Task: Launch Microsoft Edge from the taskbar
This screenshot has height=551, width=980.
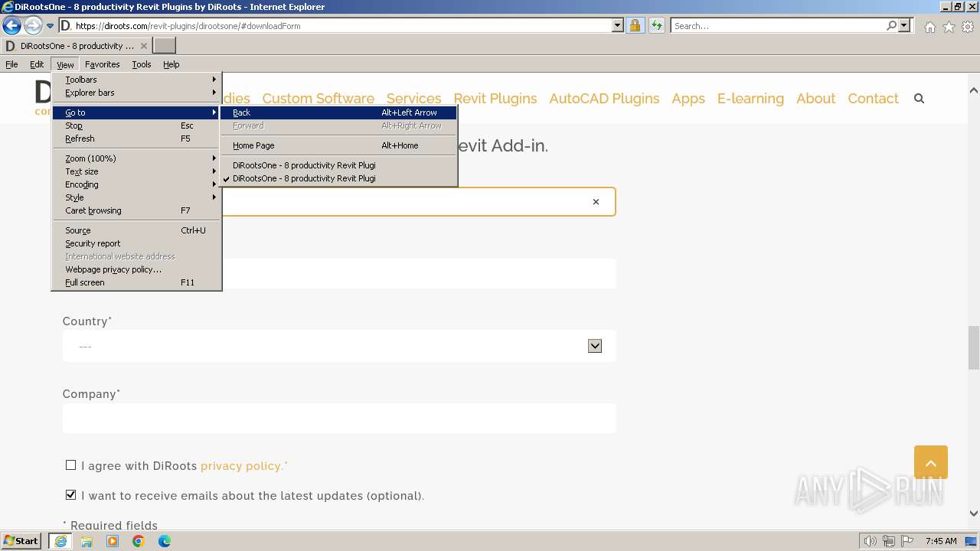Action: pyautogui.click(x=165, y=541)
